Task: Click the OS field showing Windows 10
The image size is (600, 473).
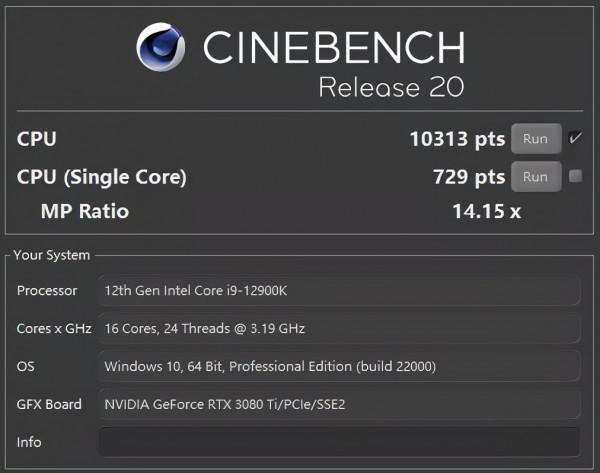Action: pyautogui.click(x=340, y=367)
